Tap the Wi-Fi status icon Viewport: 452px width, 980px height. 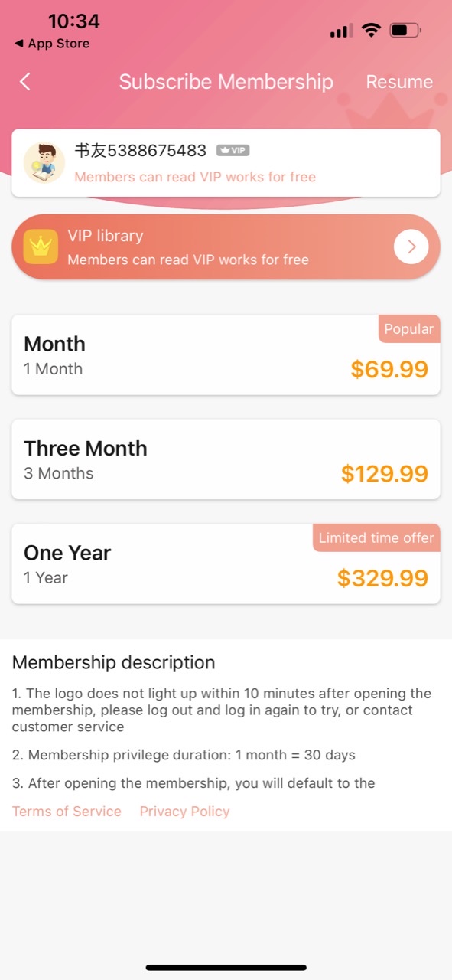pos(372,31)
